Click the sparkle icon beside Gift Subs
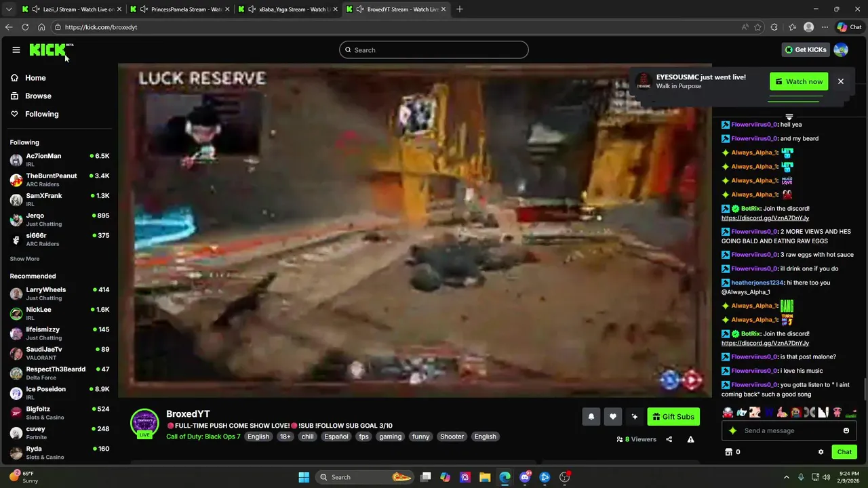The height and width of the screenshot is (488, 868). [x=634, y=417]
